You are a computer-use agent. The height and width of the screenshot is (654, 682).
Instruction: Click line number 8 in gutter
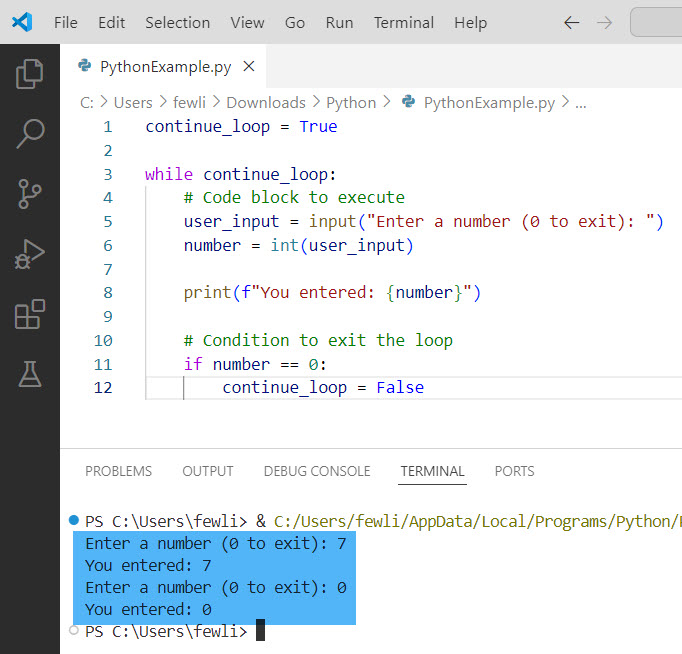coord(108,293)
